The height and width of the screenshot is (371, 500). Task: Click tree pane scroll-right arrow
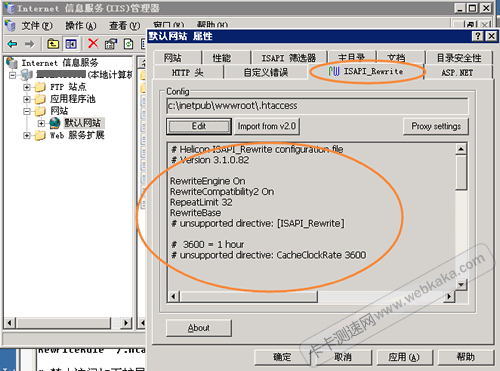126,323
